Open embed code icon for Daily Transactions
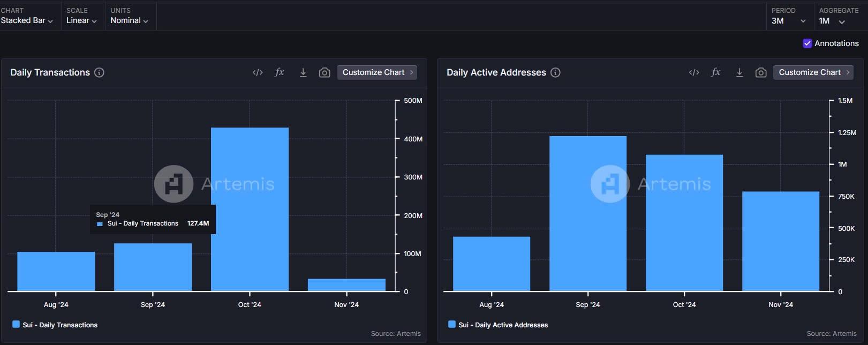Image resolution: width=868 pixels, height=345 pixels. coord(258,73)
